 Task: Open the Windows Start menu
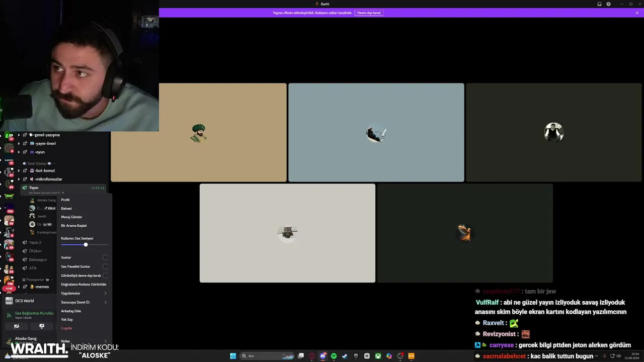point(233,356)
